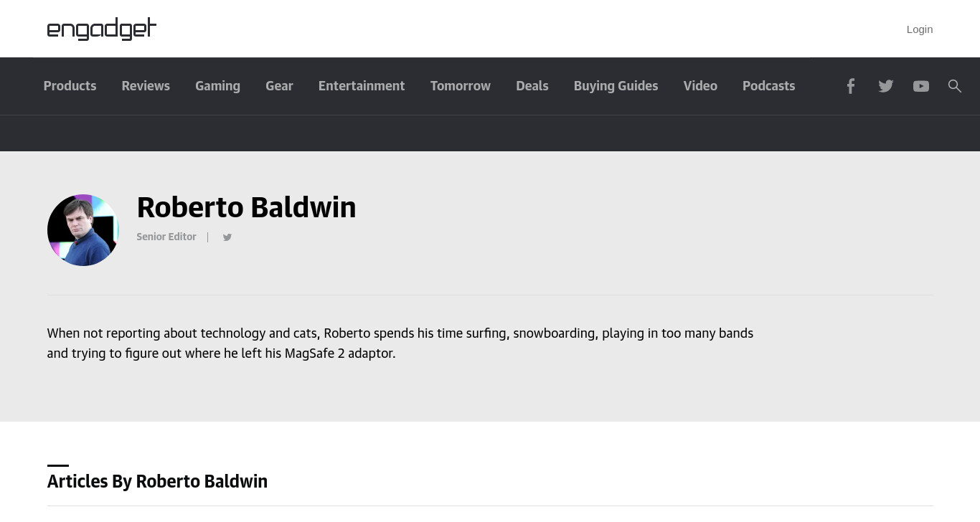Open the Reviews section
This screenshot has width=980, height=522.
(x=146, y=86)
